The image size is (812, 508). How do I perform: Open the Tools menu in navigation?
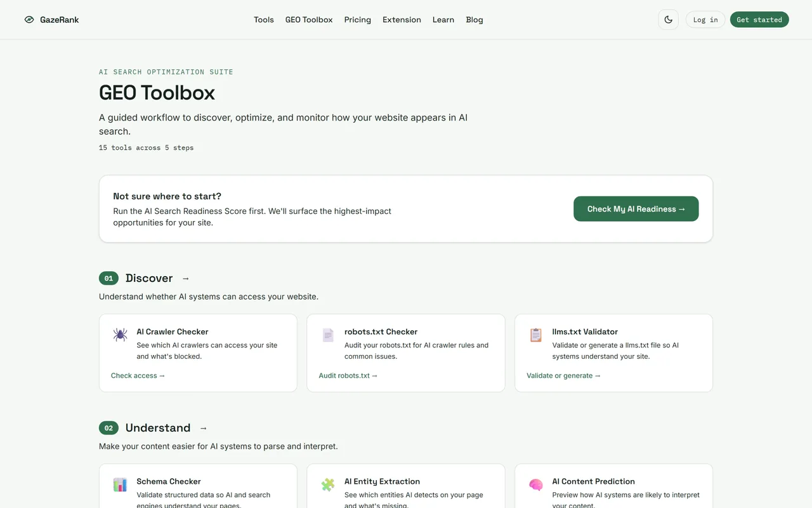pyautogui.click(x=264, y=20)
